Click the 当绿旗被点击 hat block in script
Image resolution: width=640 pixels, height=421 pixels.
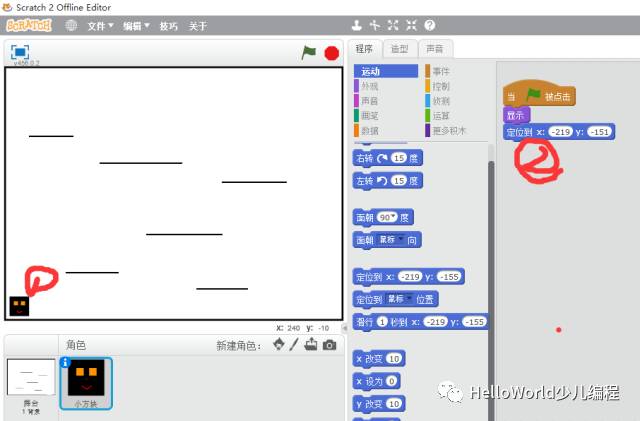[x=539, y=94]
